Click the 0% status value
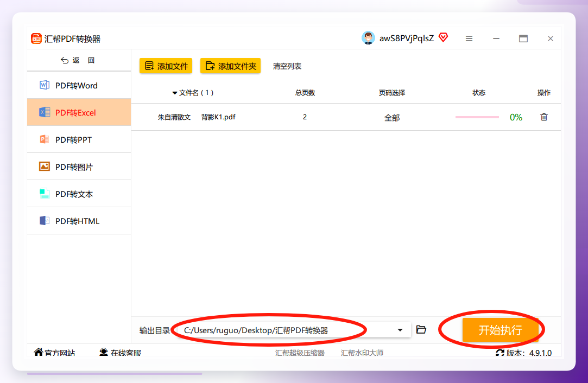The height and width of the screenshot is (383, 588). click(516, 117)
